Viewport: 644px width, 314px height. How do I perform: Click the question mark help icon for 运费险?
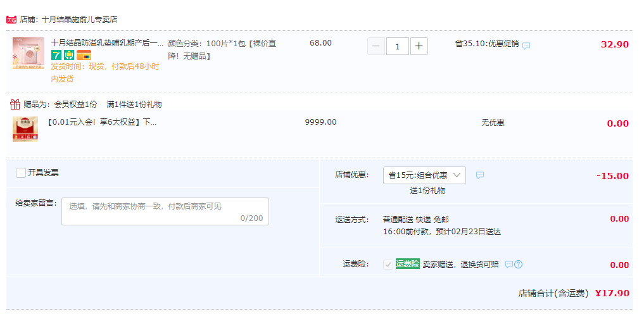(519, 265)
